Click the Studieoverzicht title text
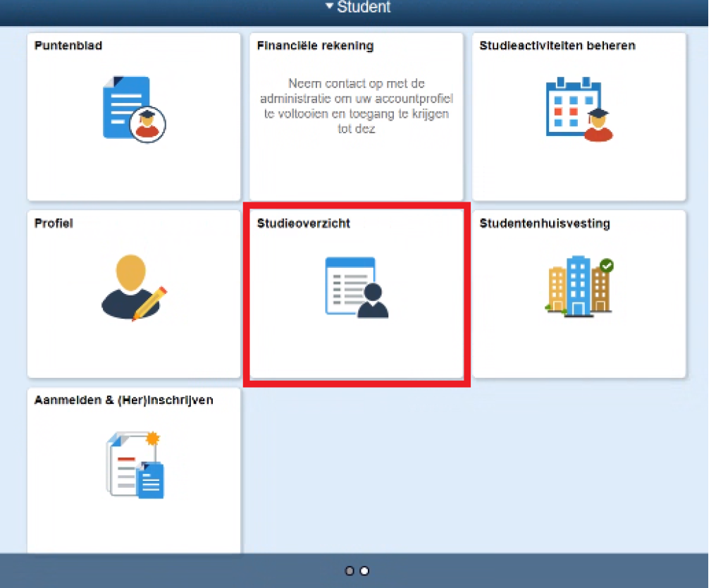Screen dimensions: 711x588 click(x=303, y=223)
